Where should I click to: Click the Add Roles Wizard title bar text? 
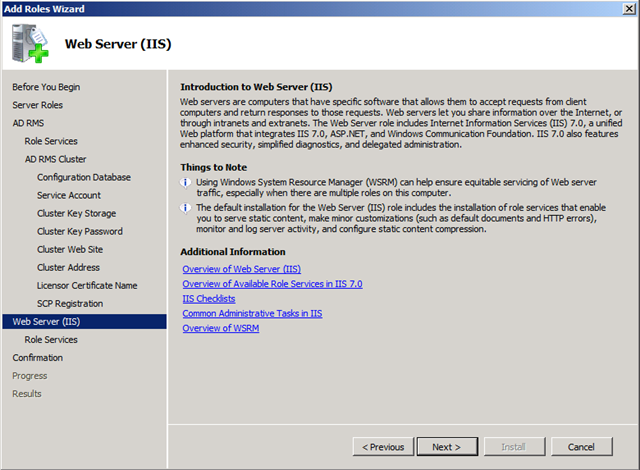click(44, 9)
